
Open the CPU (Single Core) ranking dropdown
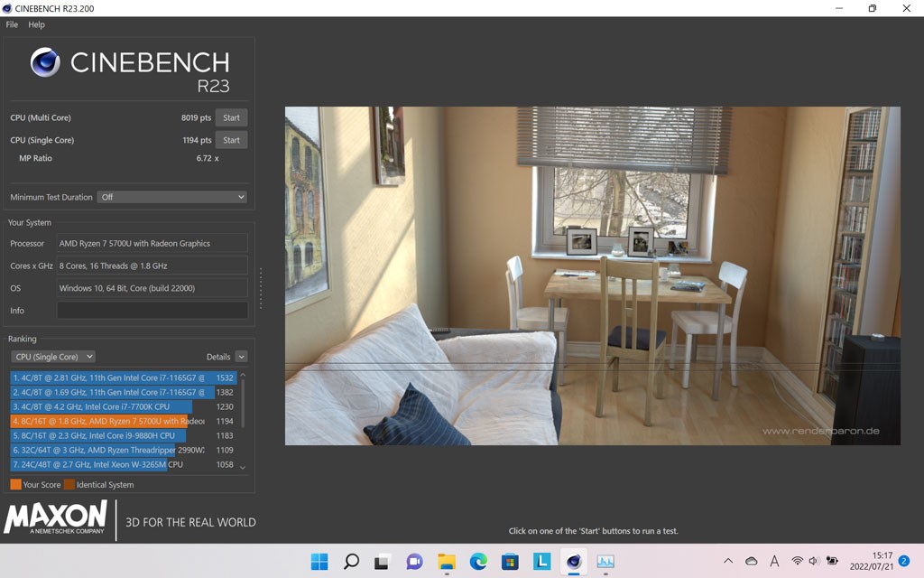[x=52, y=357]
